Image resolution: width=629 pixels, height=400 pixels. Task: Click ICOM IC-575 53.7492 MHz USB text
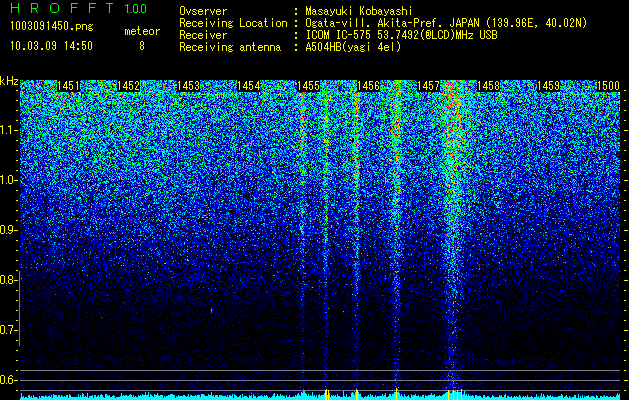[x=401, y=35]
